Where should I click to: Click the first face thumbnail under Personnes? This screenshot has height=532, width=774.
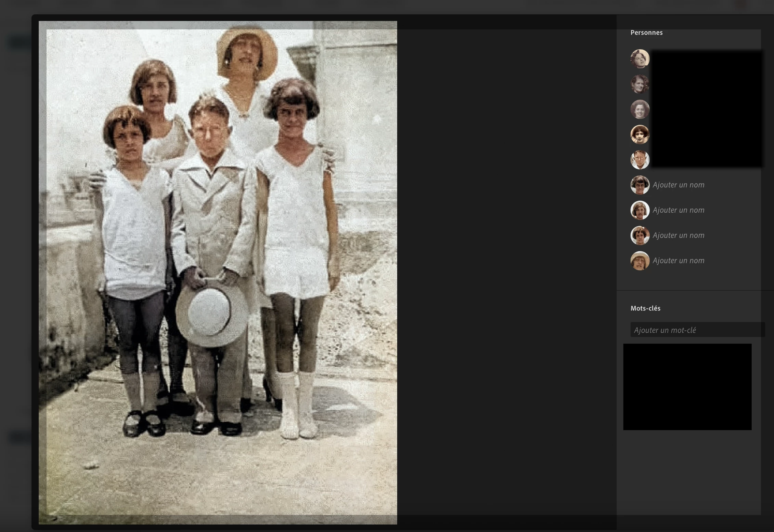click(640, 59)
